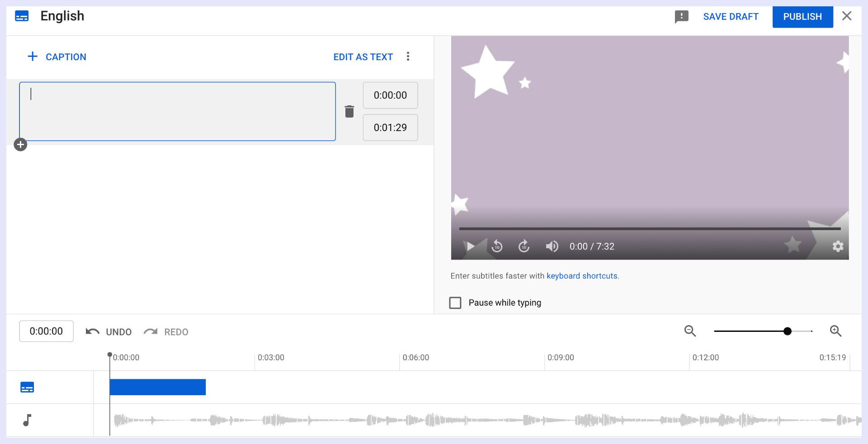Mute the video volume
The height and width of the screenshot is (444, 868).
point(552,246)
